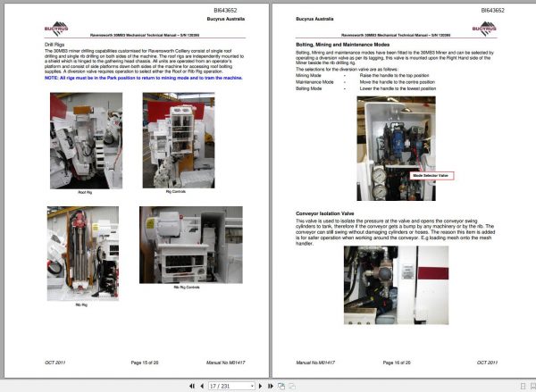
Task: Click the Rib Rig Controls caption
Action: 187,288
